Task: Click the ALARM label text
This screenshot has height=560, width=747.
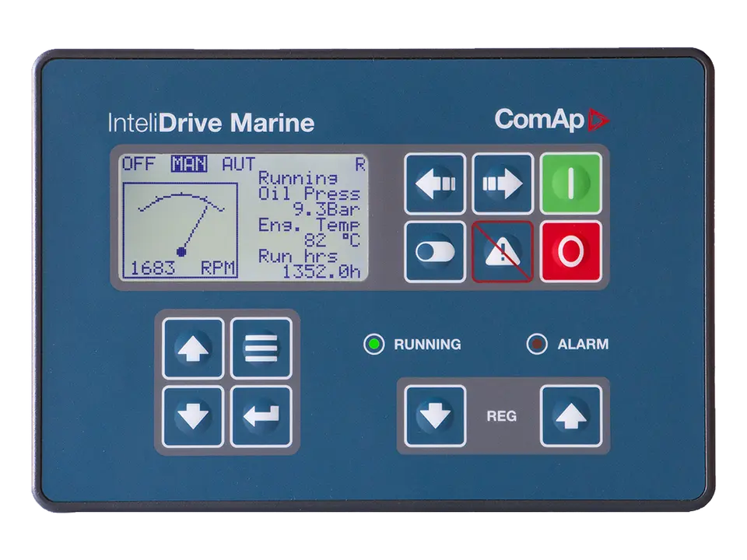Action: [583, 345]
